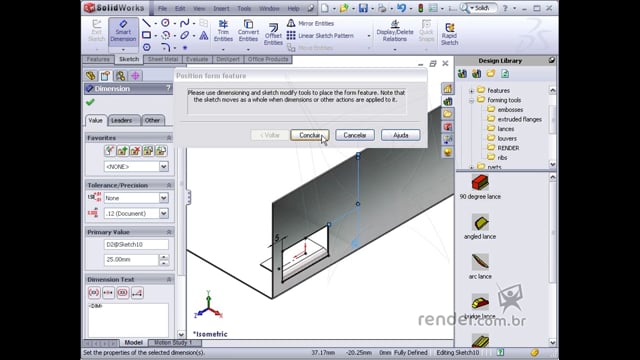Screen dimensions: 640x360
Task: Click the Save icon in title toolbar
Action: (x=363, y=8)
